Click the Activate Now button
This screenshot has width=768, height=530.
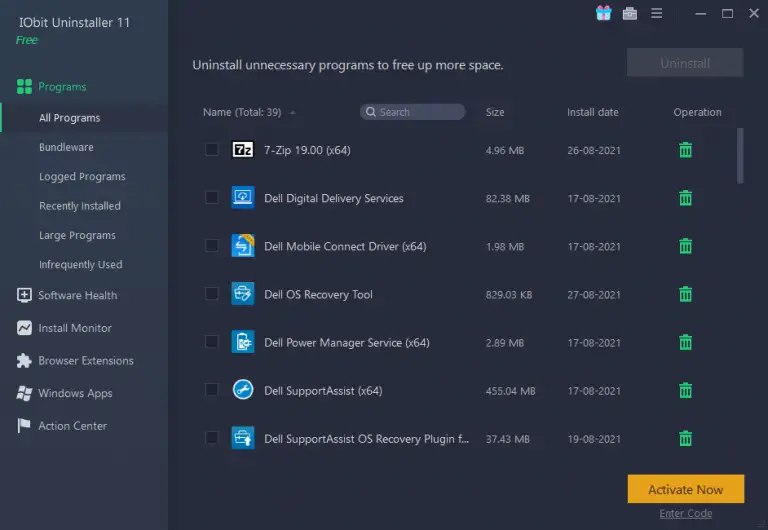point(686,489)
